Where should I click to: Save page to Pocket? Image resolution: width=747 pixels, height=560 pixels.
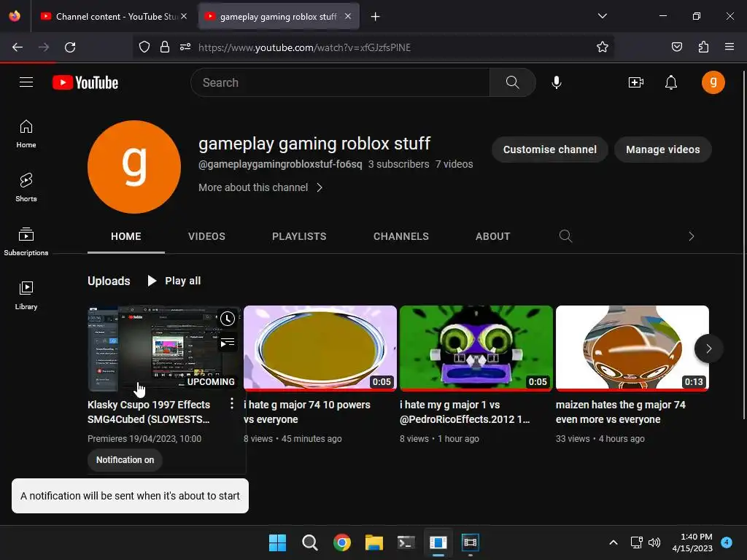coord(676,47)
